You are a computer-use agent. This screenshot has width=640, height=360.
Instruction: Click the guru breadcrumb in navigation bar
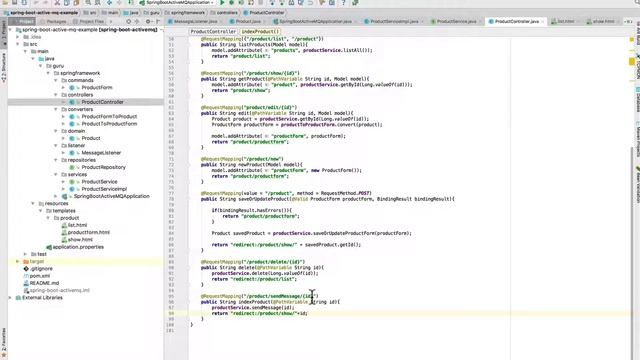pyautogui.click(x=154, y=13)
